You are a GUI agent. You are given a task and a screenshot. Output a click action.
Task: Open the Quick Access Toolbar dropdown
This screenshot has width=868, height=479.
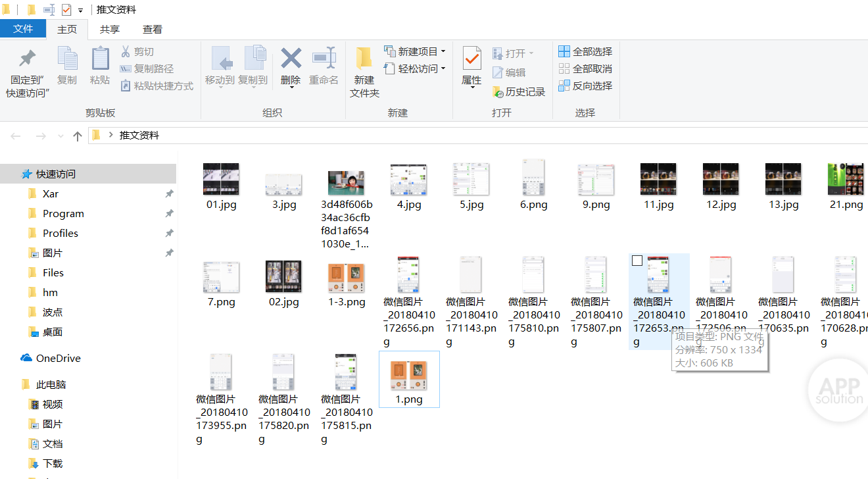80,9
